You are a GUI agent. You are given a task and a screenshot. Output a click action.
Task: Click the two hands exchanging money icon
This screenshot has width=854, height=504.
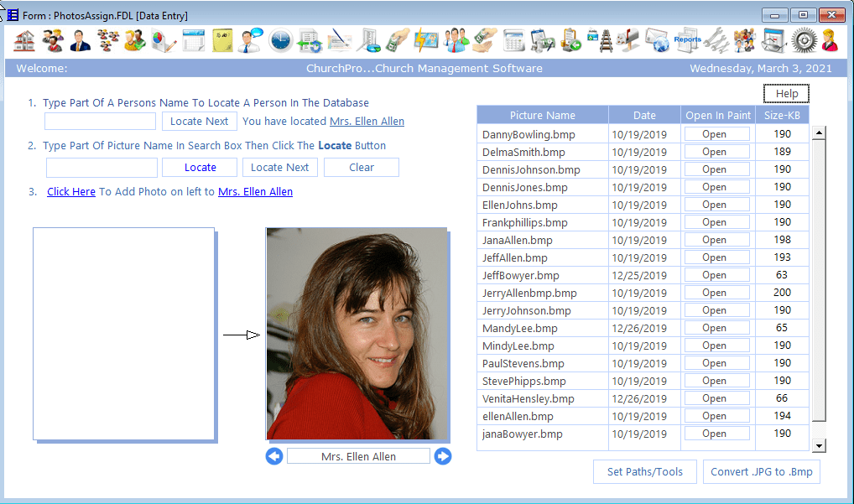click(484, 41)
